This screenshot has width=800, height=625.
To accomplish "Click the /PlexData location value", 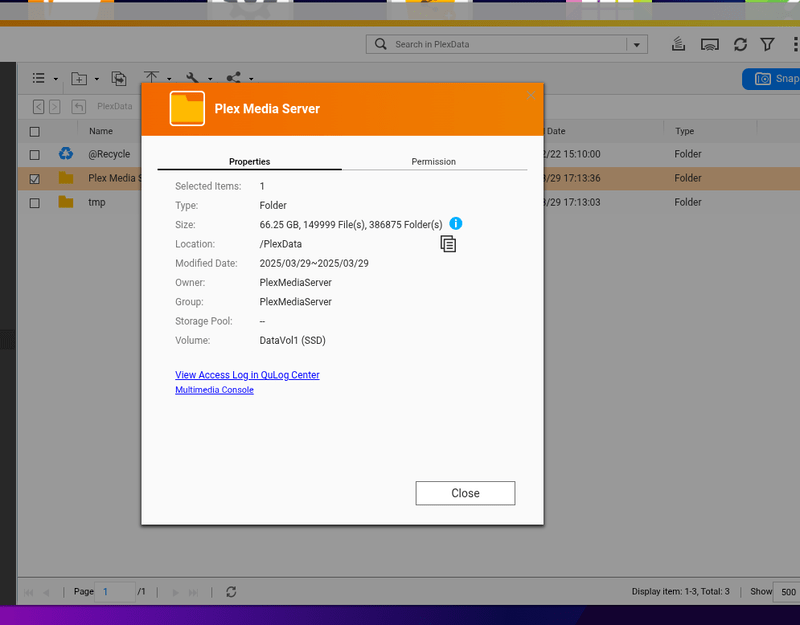I will [x=281, y=244].
